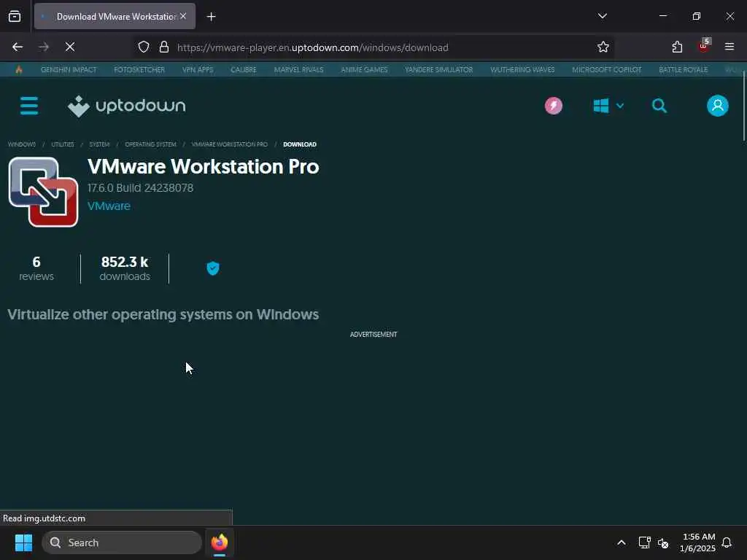The image size is (747, 560).
Task: Click the version 17.6.0 Build 24238078 text
Action: (x=140, y=188)
